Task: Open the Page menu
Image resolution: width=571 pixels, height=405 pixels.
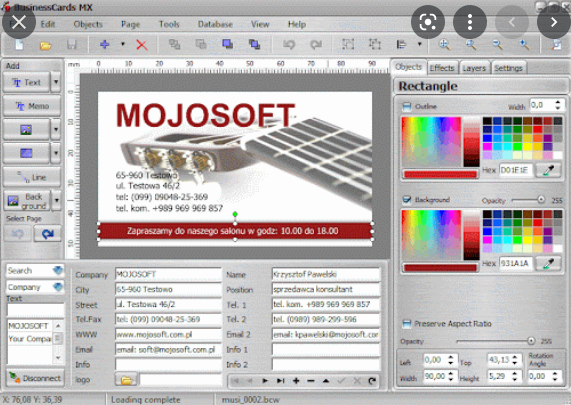Action: tap(130, 24)
